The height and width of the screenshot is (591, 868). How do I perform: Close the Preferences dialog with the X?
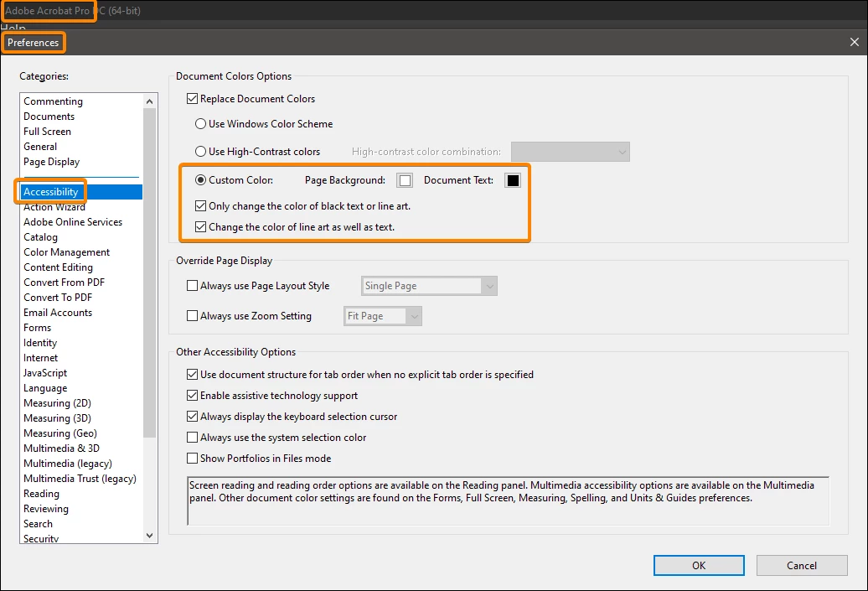pyautogui.click(x=854, y=42)
